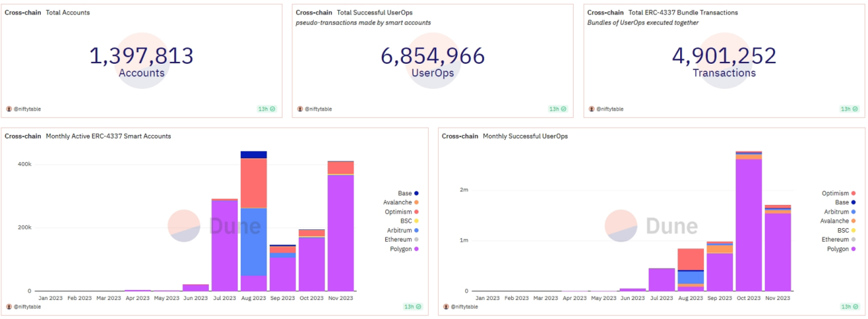Screen dimensions: 868x319
Task: Open the Monthly Successful UserOps chart title
Action: click(x=526, y=136)
